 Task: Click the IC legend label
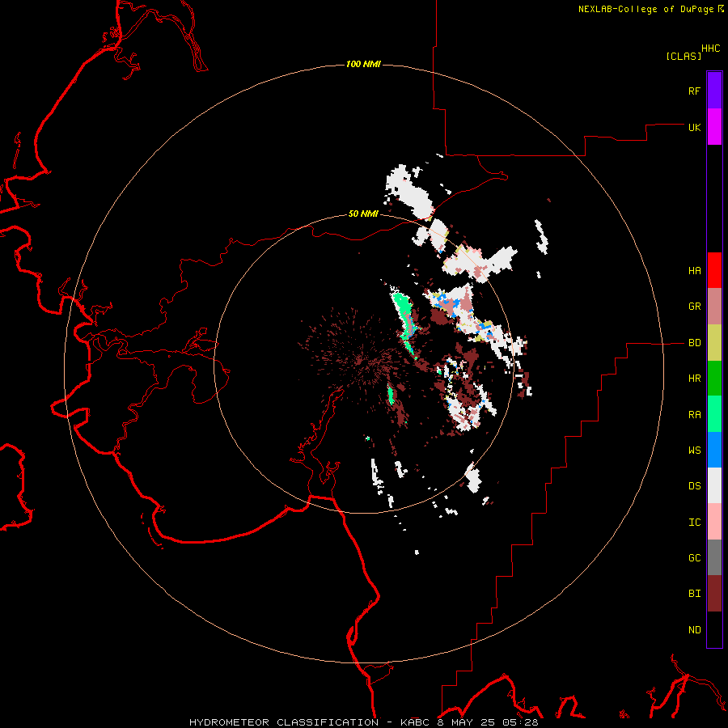694,523
